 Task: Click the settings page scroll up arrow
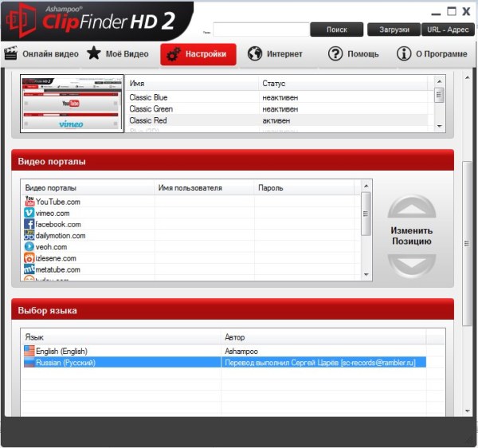click(x=468, y=78)
